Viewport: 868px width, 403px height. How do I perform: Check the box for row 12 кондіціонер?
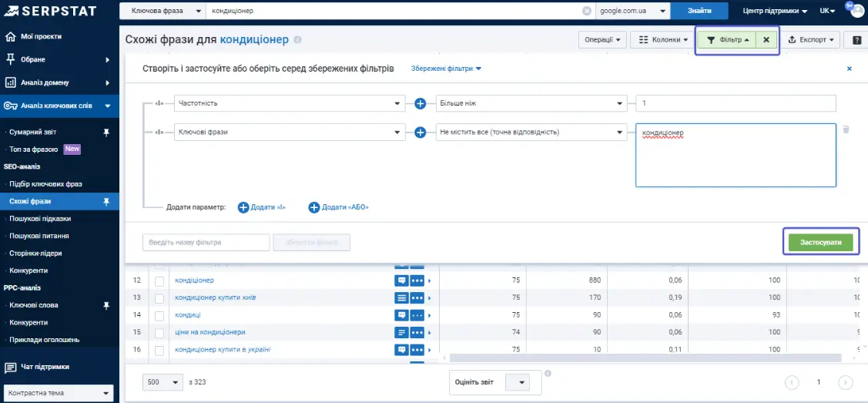pyautogui.click(x=159, y=281)
